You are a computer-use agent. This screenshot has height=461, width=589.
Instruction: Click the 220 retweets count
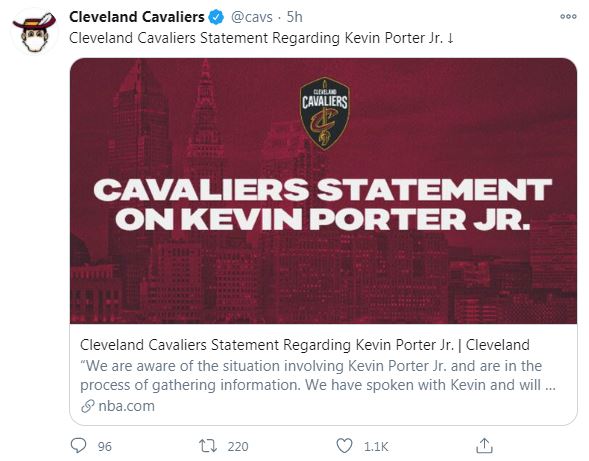(x=238, y=446)
